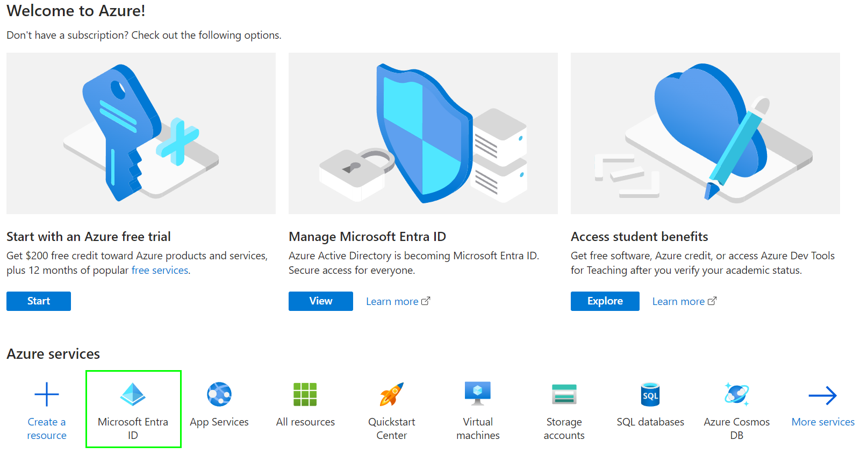The height and width of the screenshot is (468, 868).
Task: Click the Azure services section heading
Action: [53, 353]
